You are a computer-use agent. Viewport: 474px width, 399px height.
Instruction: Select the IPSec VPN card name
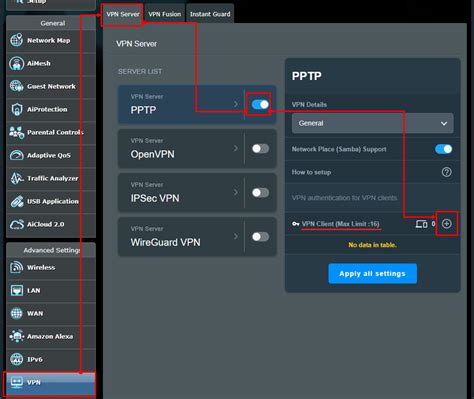click(155, 198)
